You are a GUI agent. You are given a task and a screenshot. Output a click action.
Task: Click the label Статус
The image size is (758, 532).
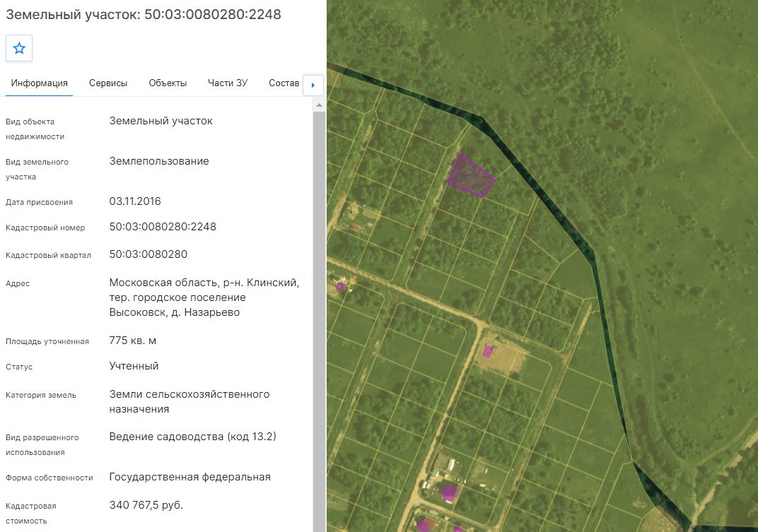[x=19, y=367]
